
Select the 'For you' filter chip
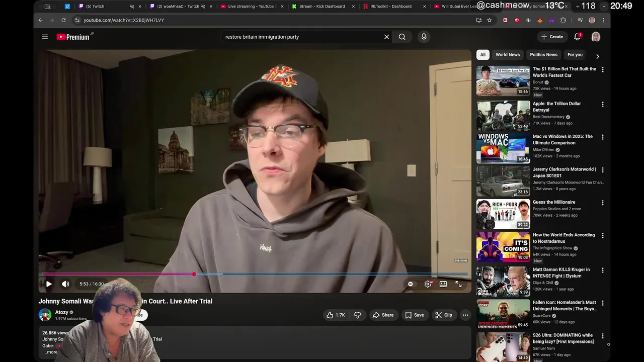pyautogui.click(x=575, y=55)
